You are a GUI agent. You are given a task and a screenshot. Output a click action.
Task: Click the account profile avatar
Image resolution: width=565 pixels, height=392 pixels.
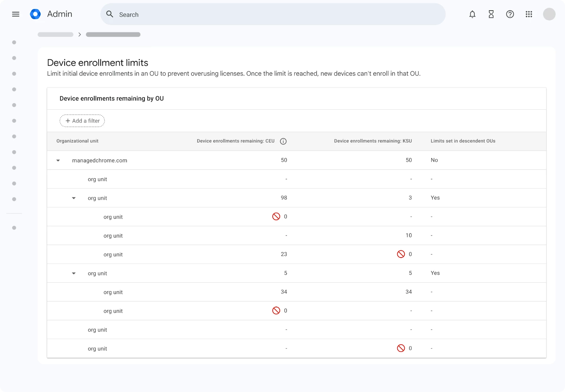549,14
